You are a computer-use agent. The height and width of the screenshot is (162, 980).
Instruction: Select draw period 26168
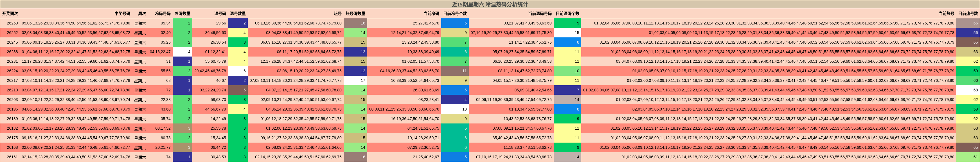point(12,147)
